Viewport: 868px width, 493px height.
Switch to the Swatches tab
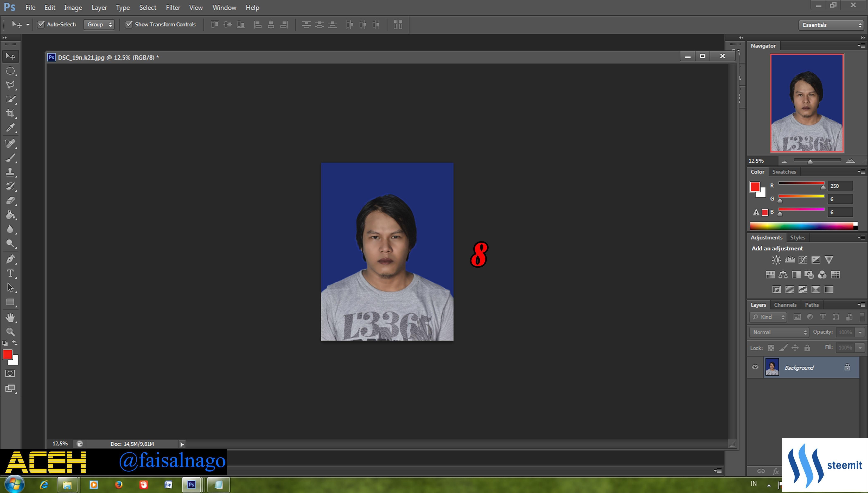pyautogui.click(x=784, y=172)
